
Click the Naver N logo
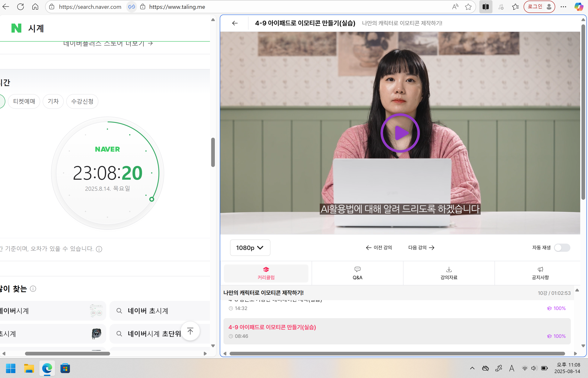[x=16, y=28]
